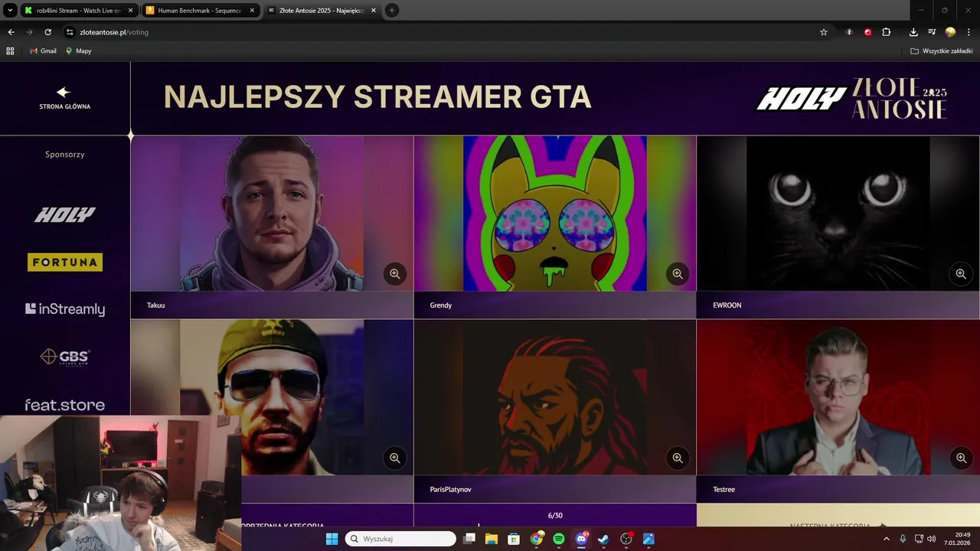Open volume control in system tray
The width and height of the screenshot is (980, 551).
pyautogui.click(x=932, y=539)
